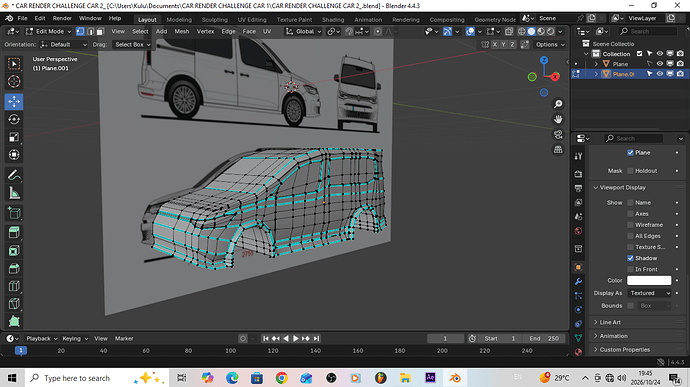Disable the Shadow checkbox
The image size is (690, 387).
(630, 258)
